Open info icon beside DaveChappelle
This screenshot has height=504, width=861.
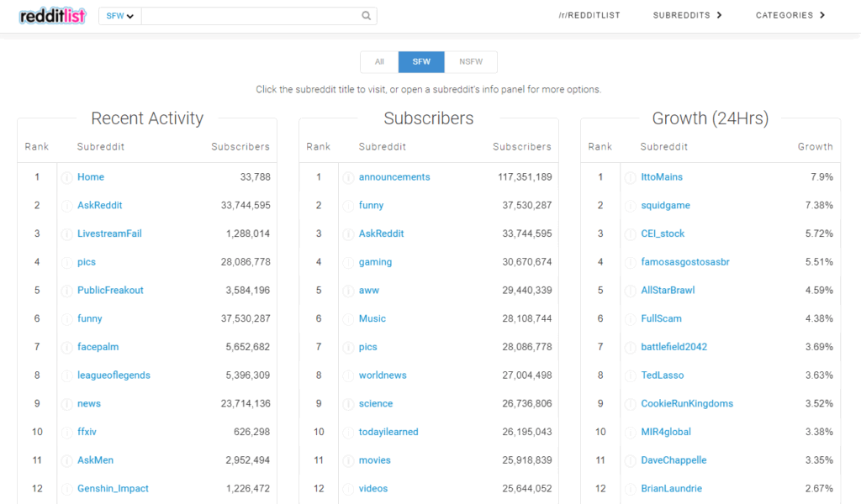click(631, 460)
